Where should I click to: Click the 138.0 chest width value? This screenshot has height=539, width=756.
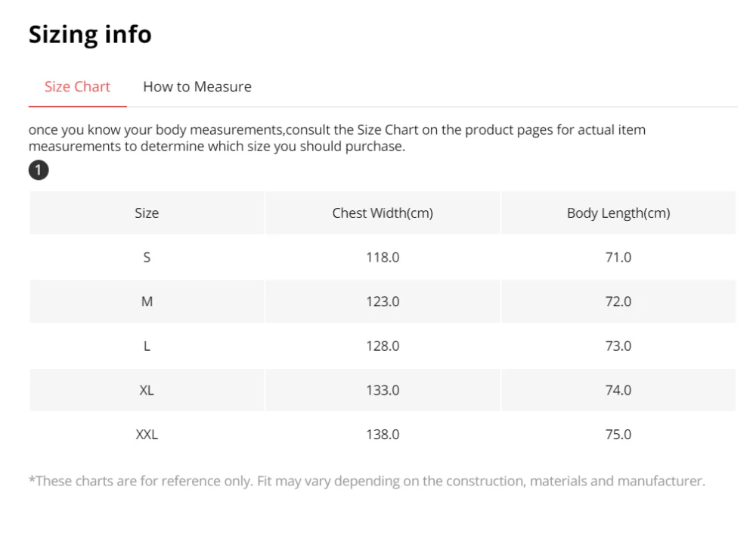pyautogui.click(x=383, y=435)
